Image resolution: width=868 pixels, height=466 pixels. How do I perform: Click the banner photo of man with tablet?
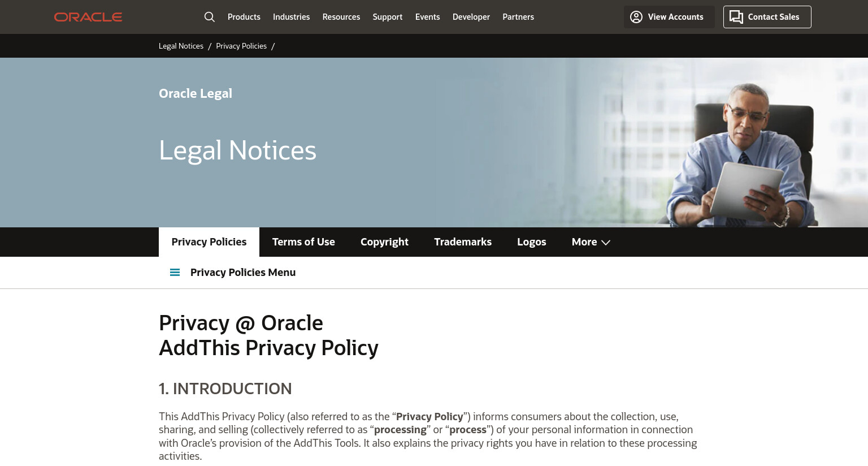[x=740, y=156]
